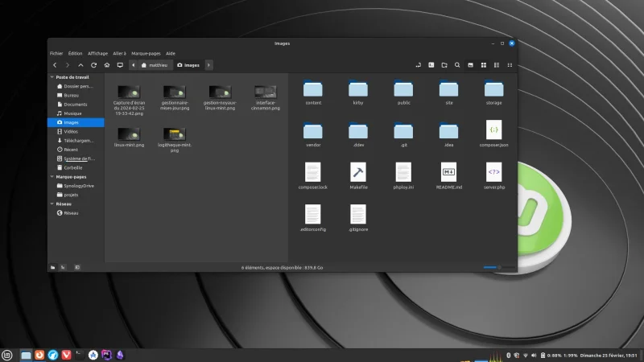The width and height of the screenshot is (644, 362).
Task: Select Bureau in the sidebar
Action: click(76, 95)
